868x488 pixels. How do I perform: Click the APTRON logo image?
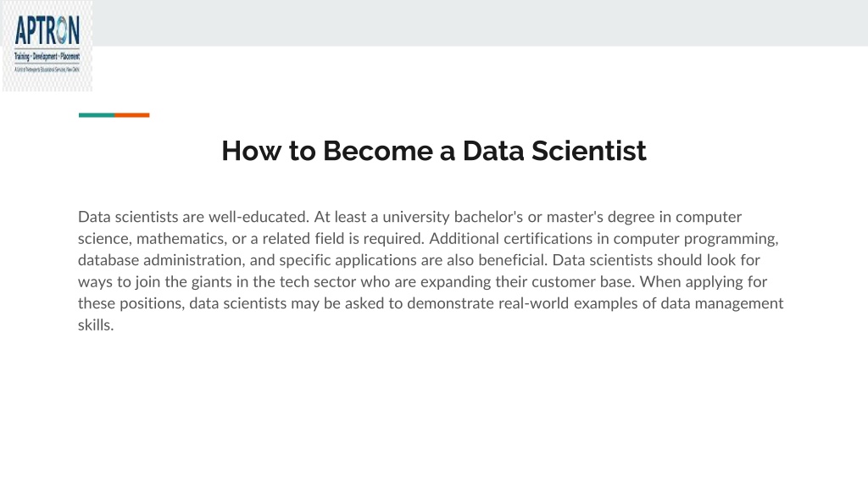[47, 46]
